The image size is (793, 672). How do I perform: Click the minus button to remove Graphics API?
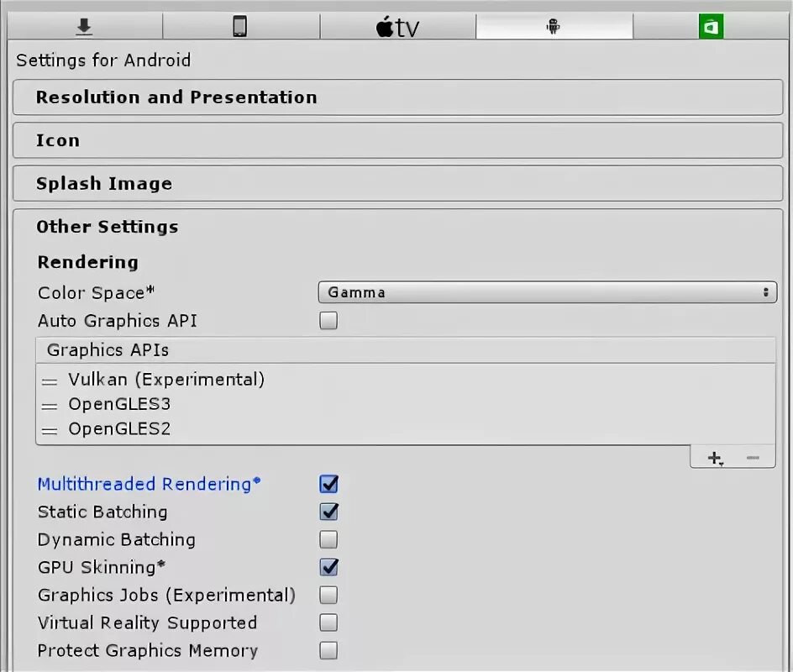(x=753, y=458)
